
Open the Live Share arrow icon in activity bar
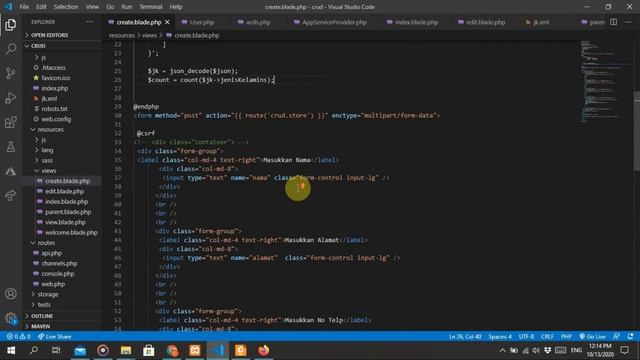[11, 195]
